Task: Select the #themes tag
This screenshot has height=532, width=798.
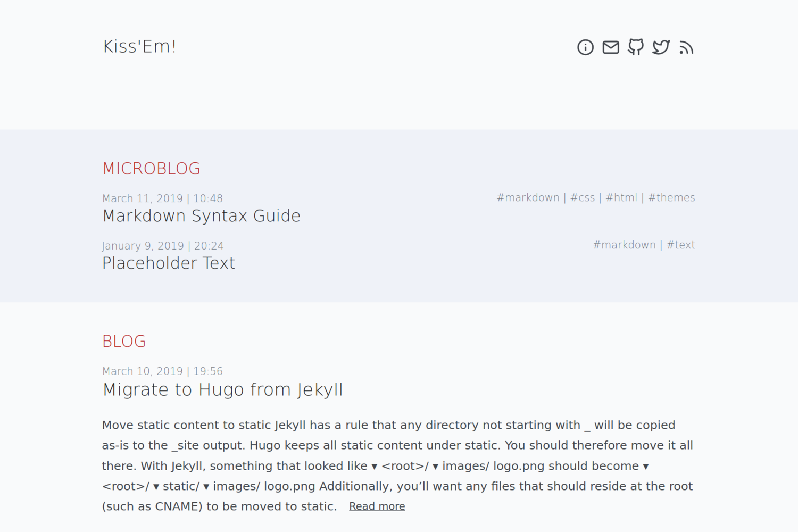Action: click(x=671, y=198)
